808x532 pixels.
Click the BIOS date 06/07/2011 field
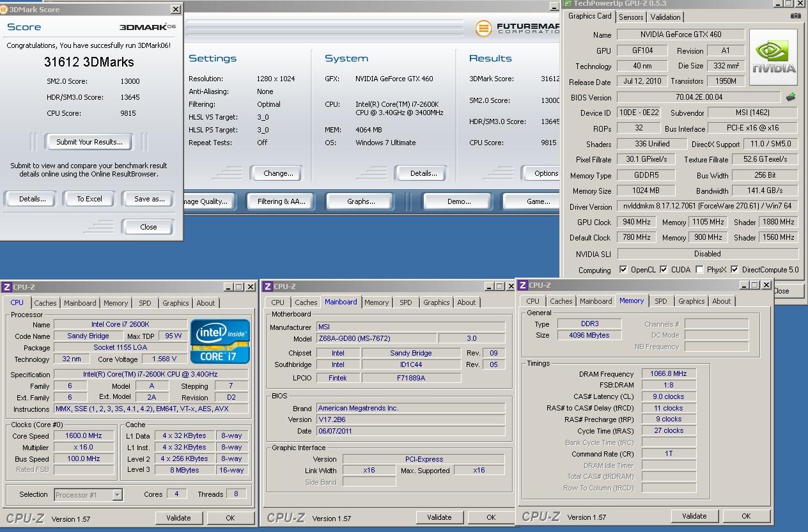point(411,431)
